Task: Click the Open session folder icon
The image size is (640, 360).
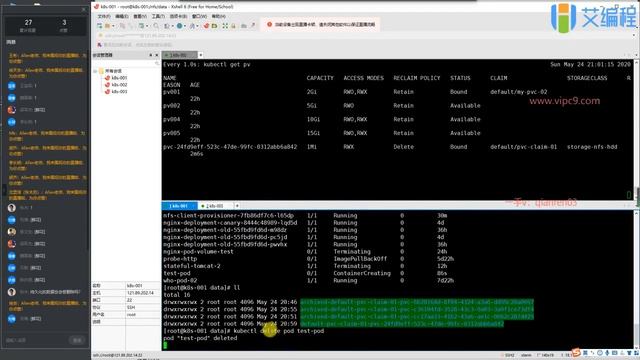Action: [x=107, y=26]
